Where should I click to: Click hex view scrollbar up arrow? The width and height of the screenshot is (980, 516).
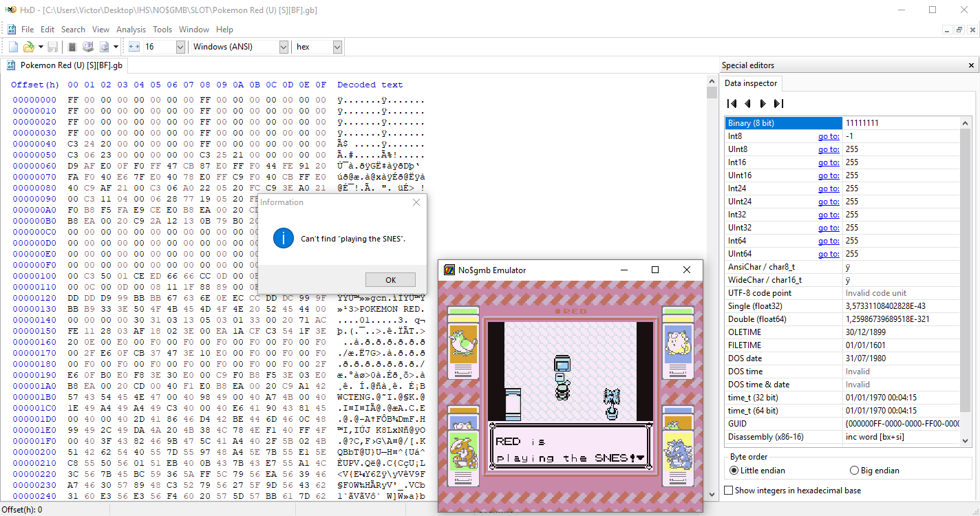pos(712,81)
